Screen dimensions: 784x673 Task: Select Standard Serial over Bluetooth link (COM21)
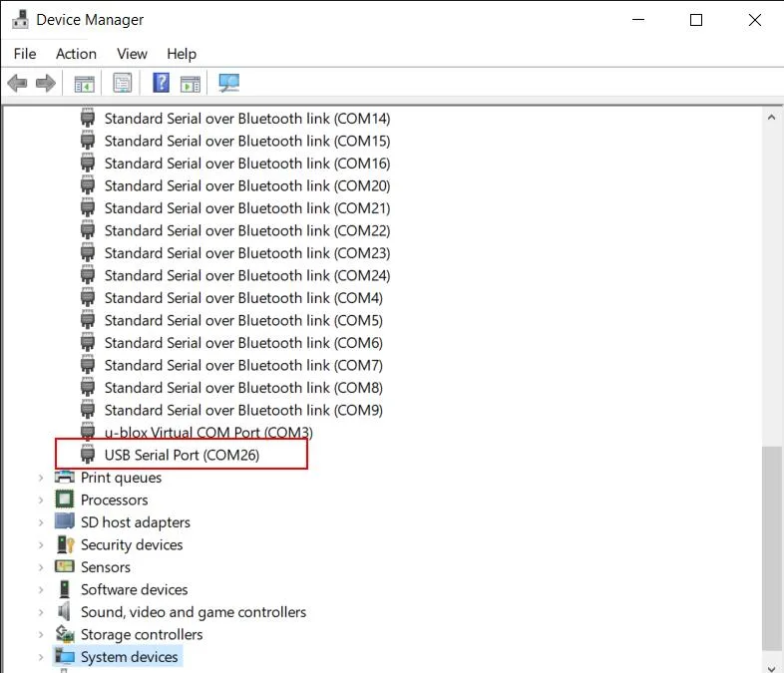click(247, 208)
